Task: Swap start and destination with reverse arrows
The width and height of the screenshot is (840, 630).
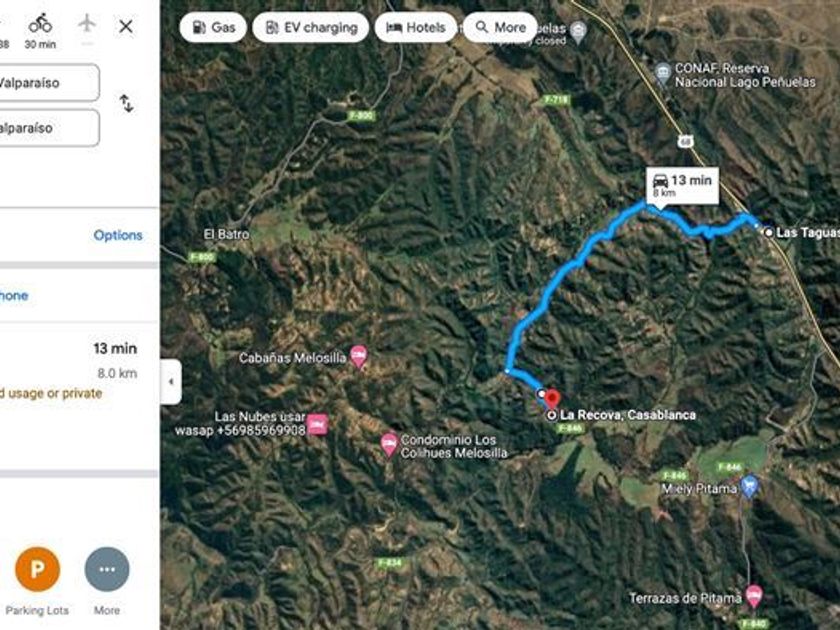Action: 126,103
